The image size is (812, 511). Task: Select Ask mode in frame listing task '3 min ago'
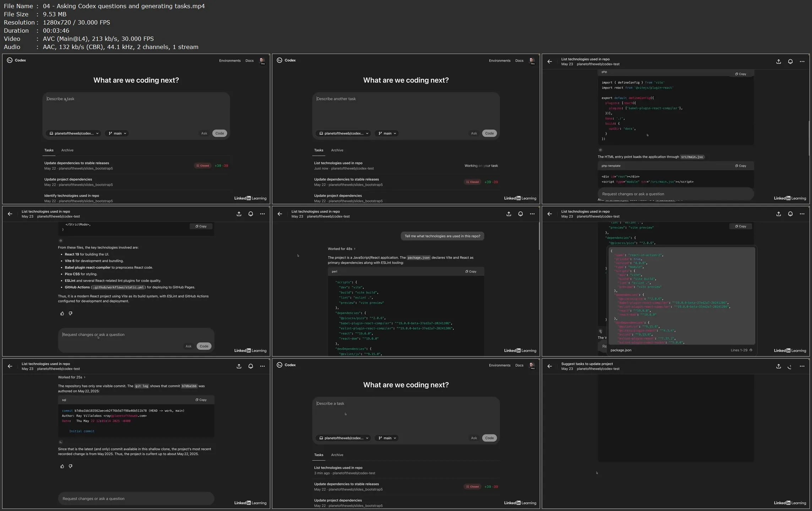474,438
